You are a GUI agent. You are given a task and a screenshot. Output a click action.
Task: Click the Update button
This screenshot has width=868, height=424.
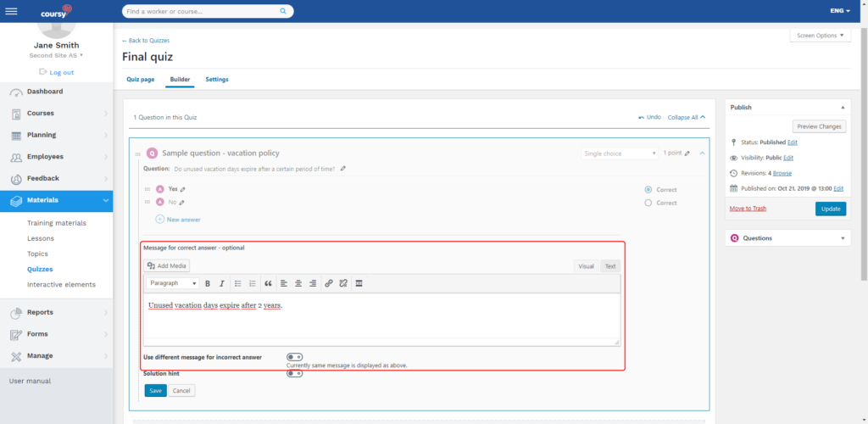click(x=830, y=209)
